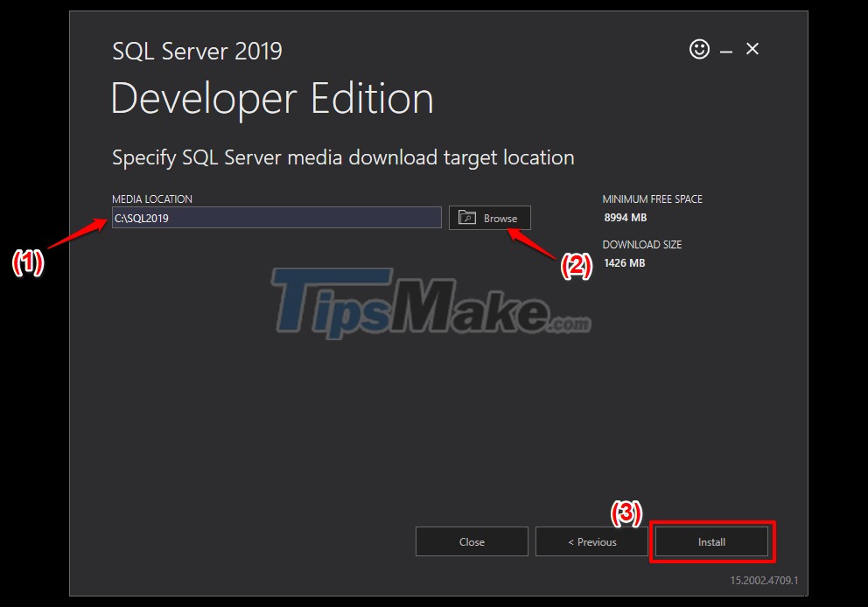Close the installer with the X icon
Viewport: 868px width, 607px height.
coord(752,49)
